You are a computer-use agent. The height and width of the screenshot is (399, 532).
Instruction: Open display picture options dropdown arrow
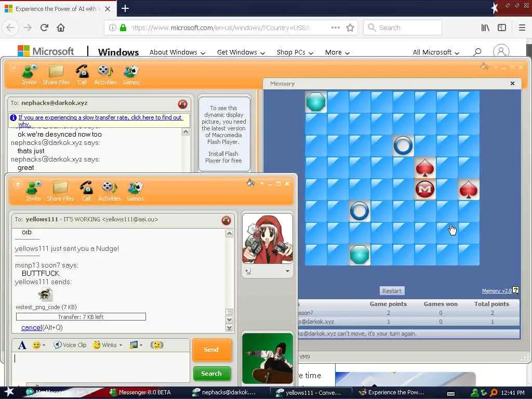click(x=287, y=271)
